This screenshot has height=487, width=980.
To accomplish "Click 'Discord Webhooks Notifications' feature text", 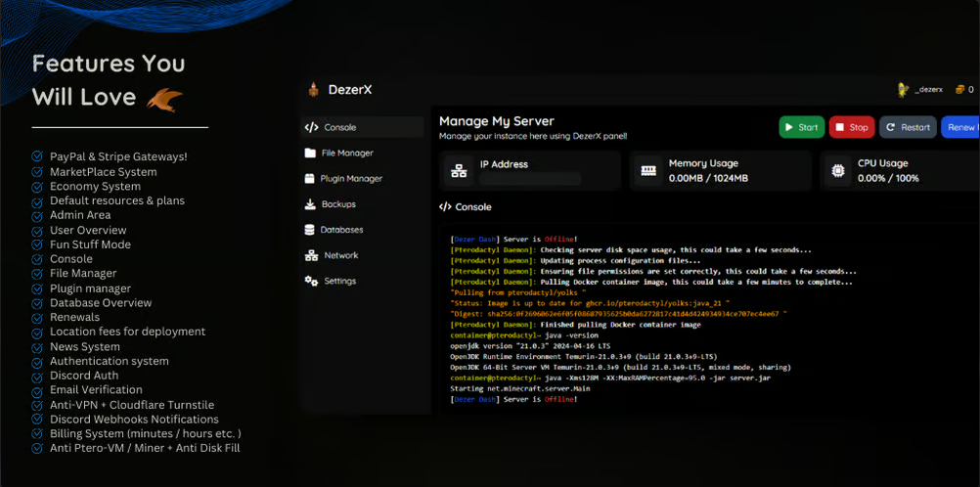I will pyautogui.click(x=134, y=420).
